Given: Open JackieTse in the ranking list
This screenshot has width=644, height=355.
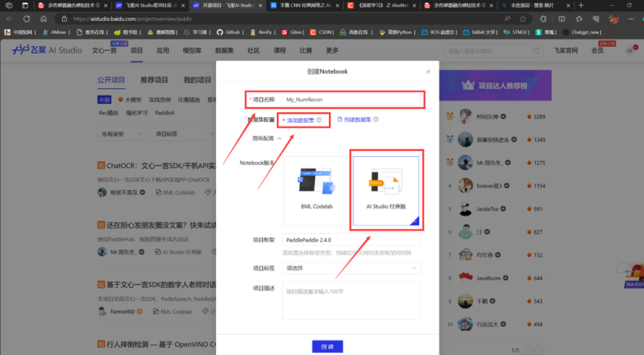Looking at the screenshot, I should (487, 209).
